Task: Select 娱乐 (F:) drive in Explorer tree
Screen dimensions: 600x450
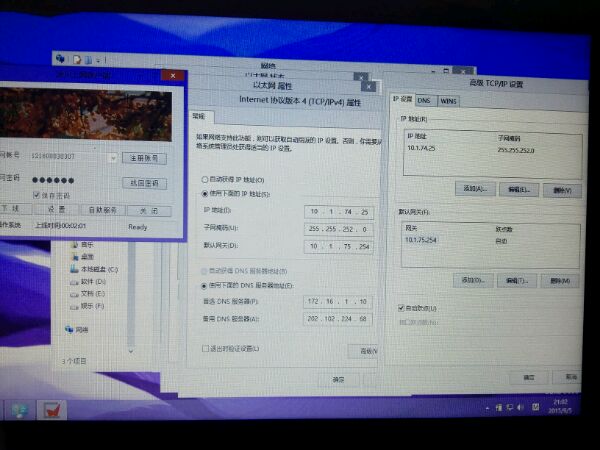Action: [x=87, y=306]
